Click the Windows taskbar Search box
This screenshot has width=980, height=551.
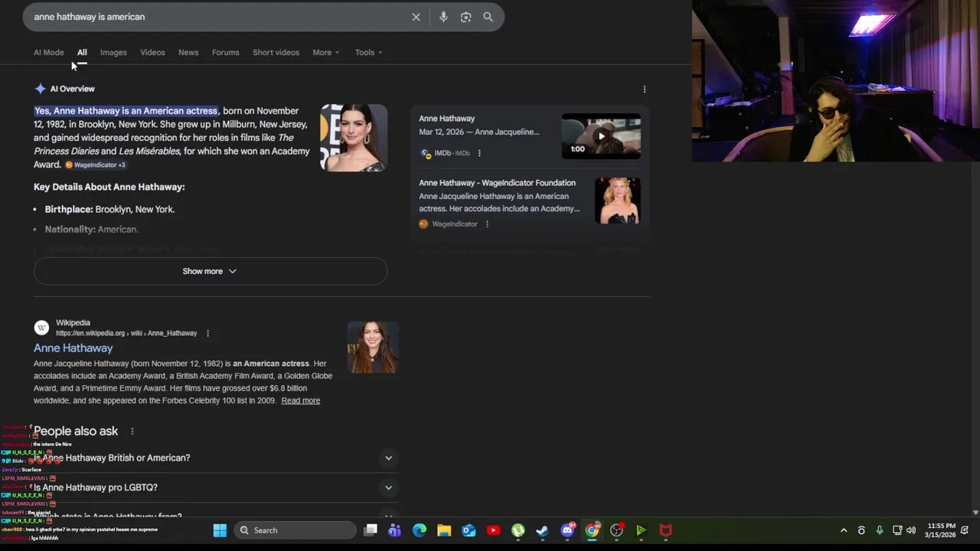point(296,530)
